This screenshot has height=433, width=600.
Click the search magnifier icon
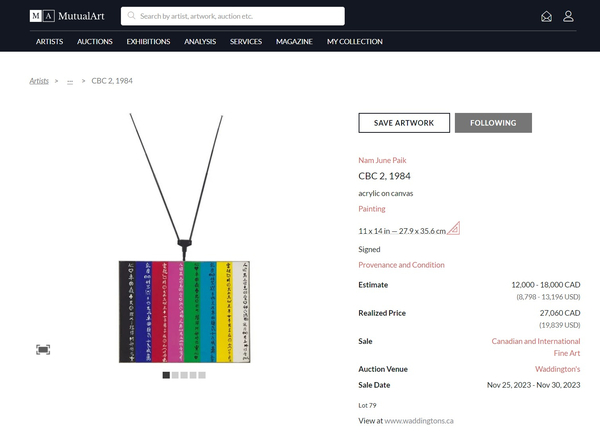coord(131,16)
